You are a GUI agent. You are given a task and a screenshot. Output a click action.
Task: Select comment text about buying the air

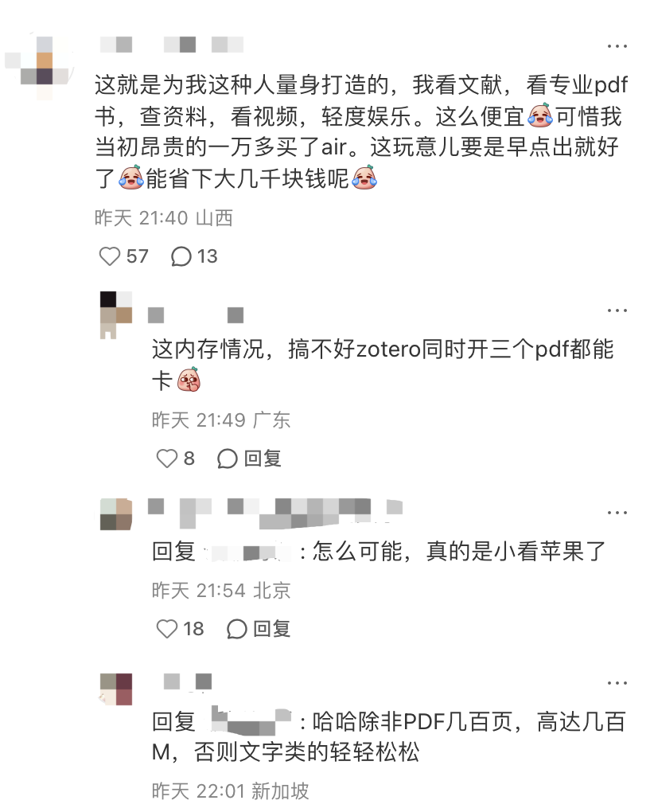tap(361, 132)
